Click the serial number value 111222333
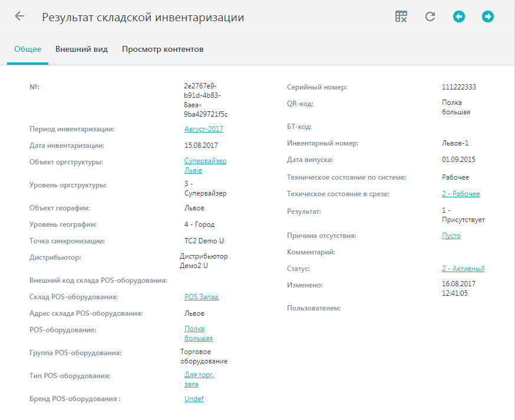Image resolution: width=515 pixels, height=420 pixels. tap(459, 87)
